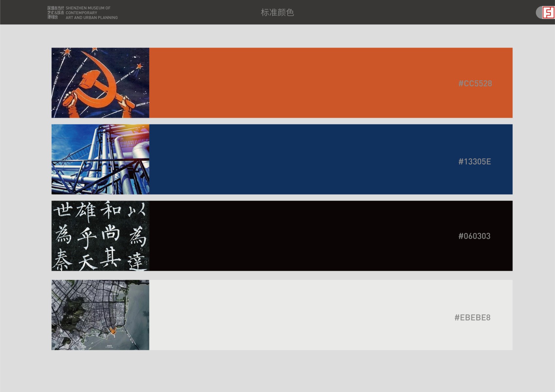The height and width of the screenshot is (392, 555).
Task: Select the orange #CC5528 color swatch
Action: click(x=331, y=83)
